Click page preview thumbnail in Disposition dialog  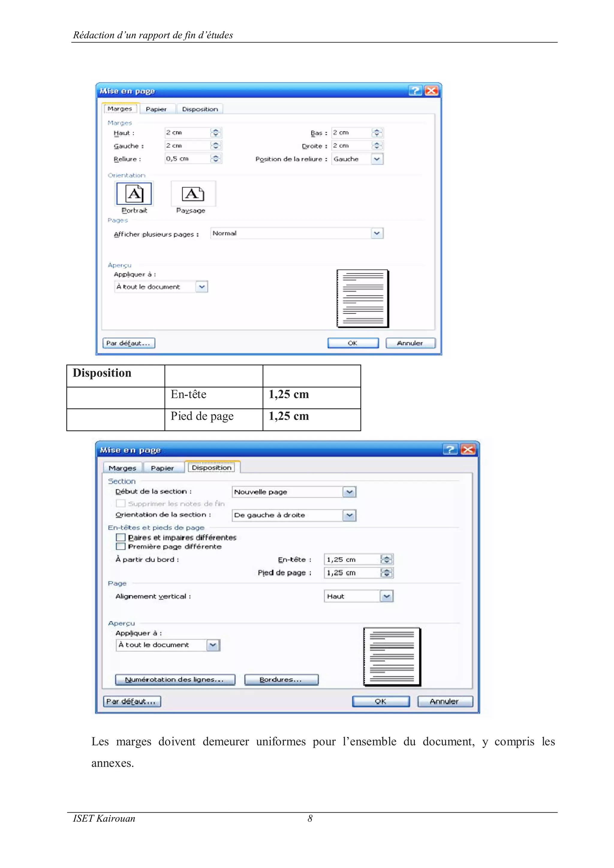coord(392,656)
